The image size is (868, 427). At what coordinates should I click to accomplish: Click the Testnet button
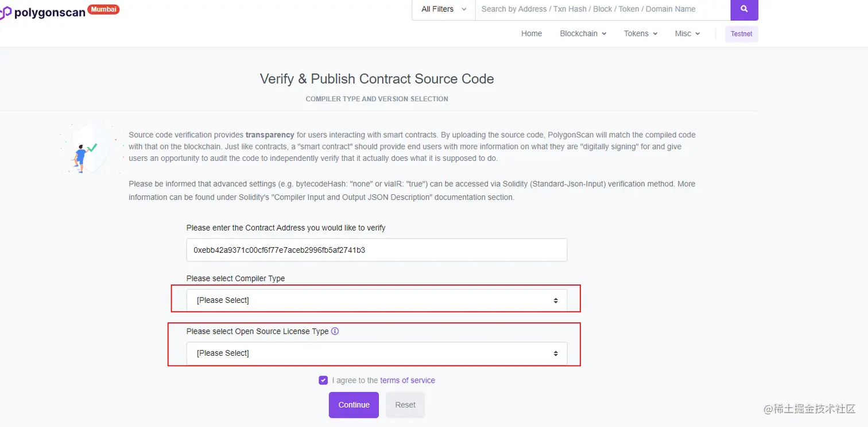741,34
